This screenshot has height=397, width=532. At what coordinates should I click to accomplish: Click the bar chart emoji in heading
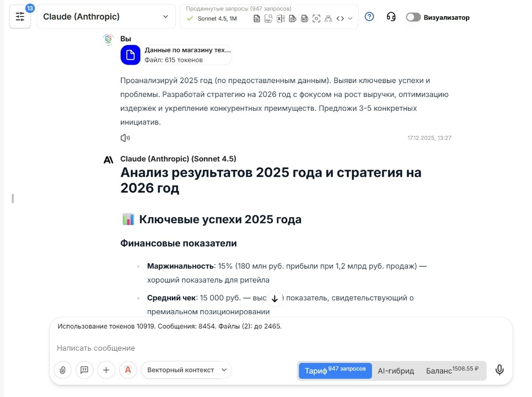128,219
